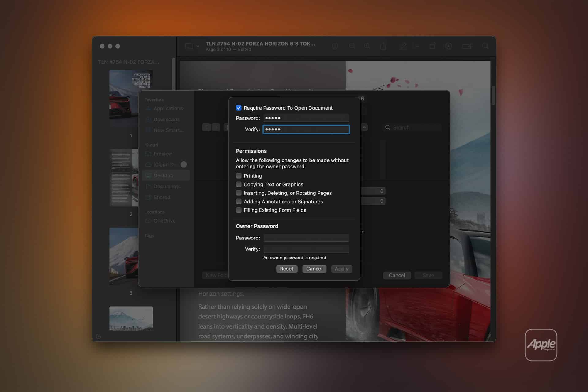Click iCloud Drive sync status indicator

[x=184, y=164]
